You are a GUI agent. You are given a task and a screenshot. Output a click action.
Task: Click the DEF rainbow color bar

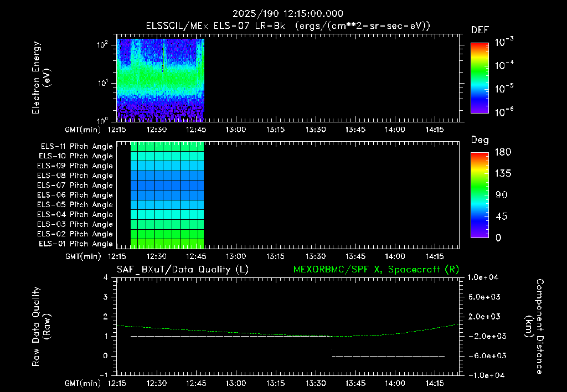(x=480, y=78)
